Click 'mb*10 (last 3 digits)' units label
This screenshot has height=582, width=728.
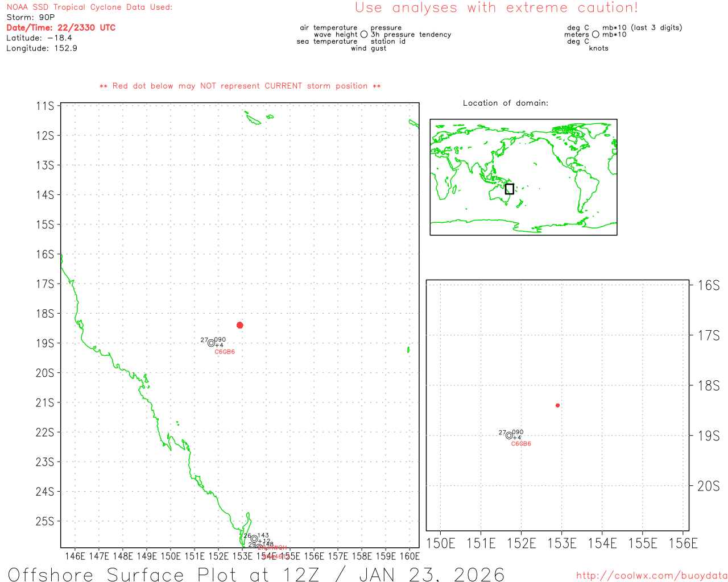(642, 27)
